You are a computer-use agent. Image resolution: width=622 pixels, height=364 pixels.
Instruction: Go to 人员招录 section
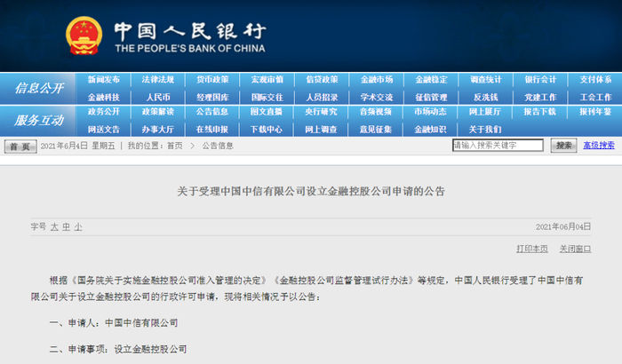(x=322, y=98)
